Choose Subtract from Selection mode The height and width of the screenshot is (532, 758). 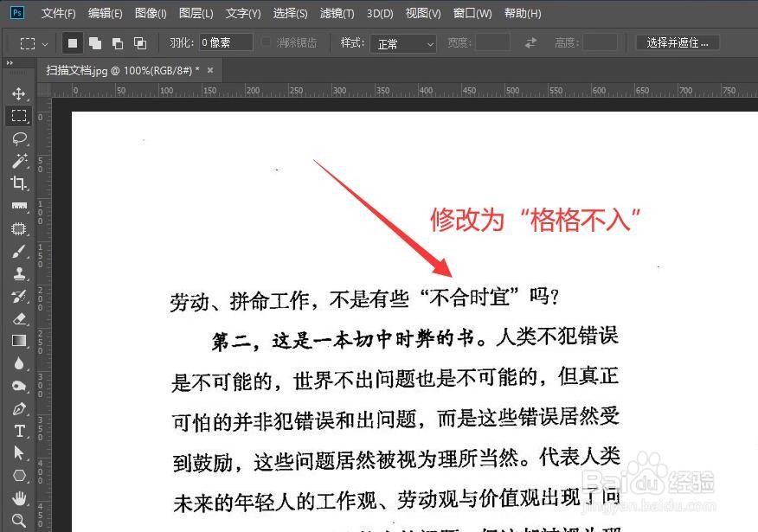(x=118, y=43)
